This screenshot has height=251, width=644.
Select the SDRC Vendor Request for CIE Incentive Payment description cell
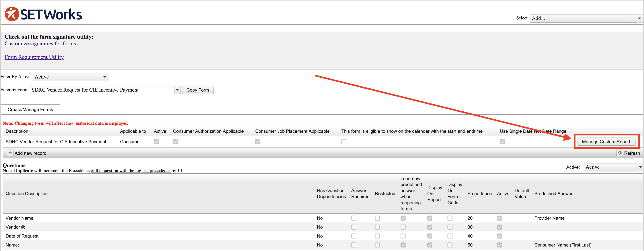(56, 142)
